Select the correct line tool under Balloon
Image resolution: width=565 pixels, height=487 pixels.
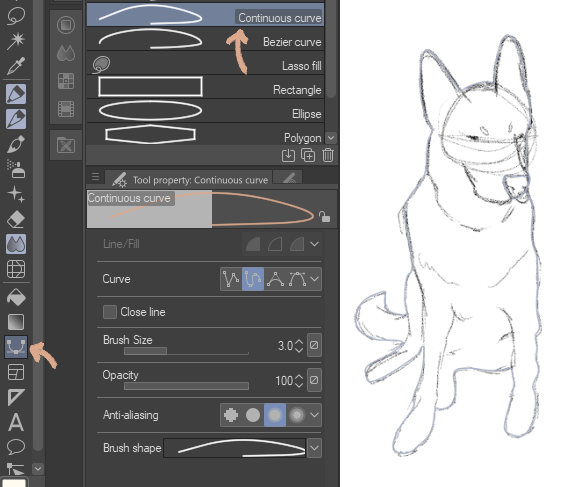point(16,468)
